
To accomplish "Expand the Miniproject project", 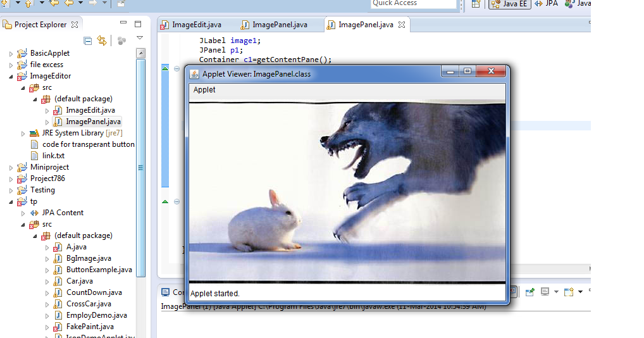I will [x=11, y=168].
